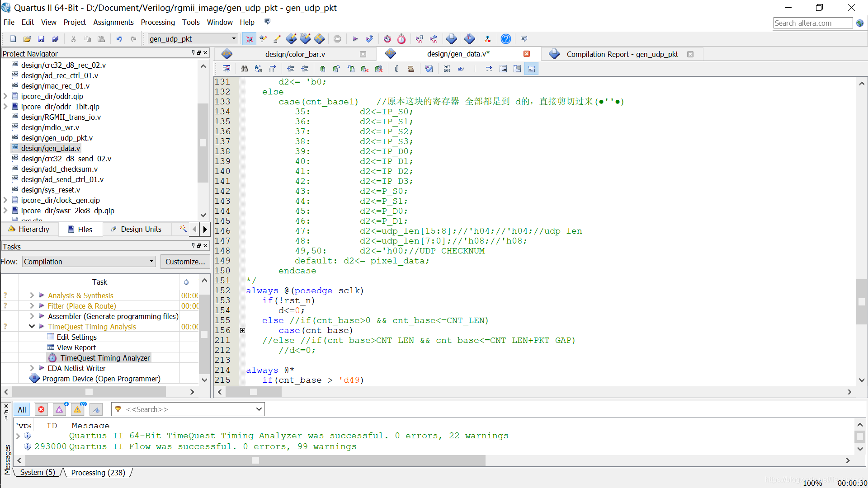Open the TimeQuest Timing Analyzer toolbar icon

[x=401, y=39]
